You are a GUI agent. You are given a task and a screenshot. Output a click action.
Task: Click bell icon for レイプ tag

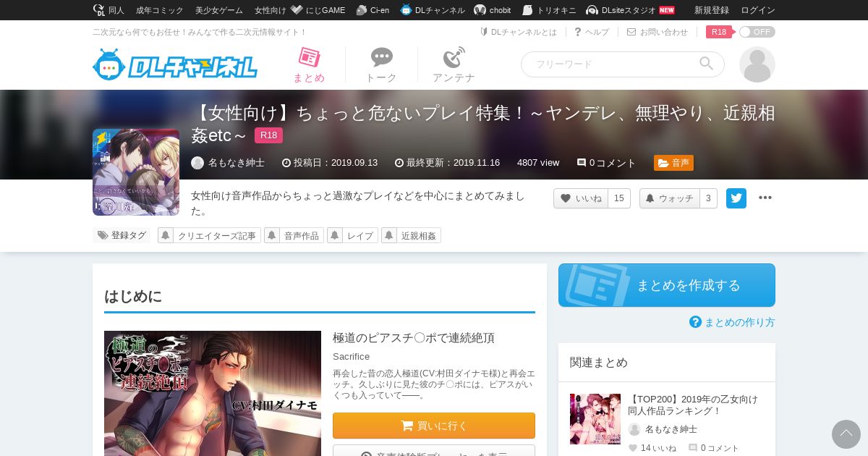(x=335, y=235)
